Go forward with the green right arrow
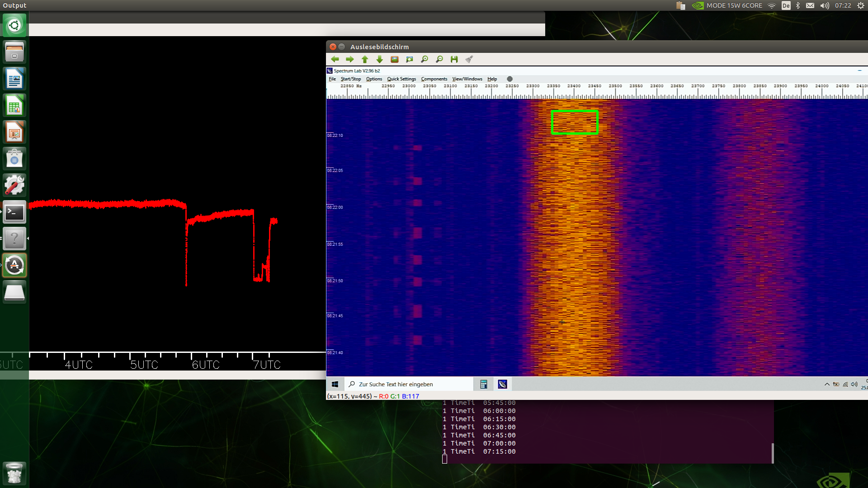 click(x=350, y=59)
